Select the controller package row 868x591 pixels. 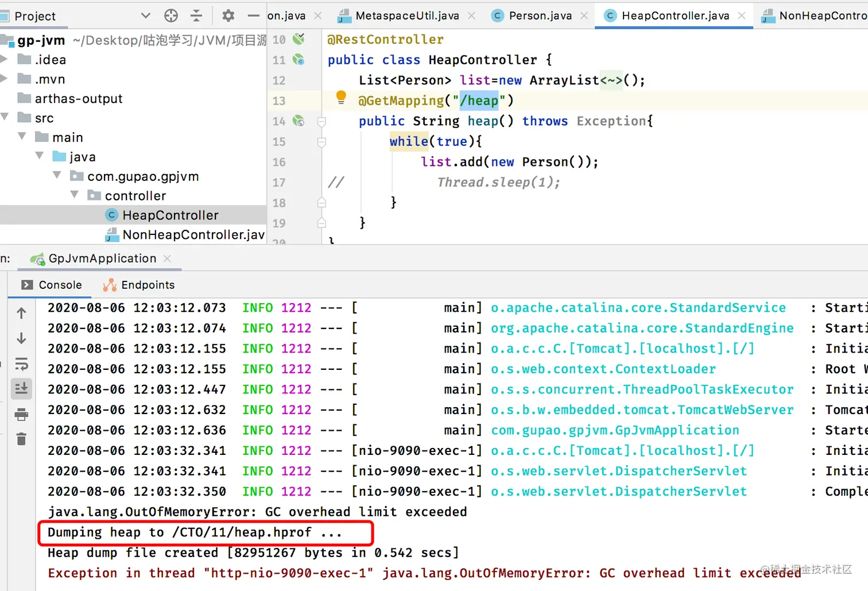pyautogui.click(x=133, y=196)
